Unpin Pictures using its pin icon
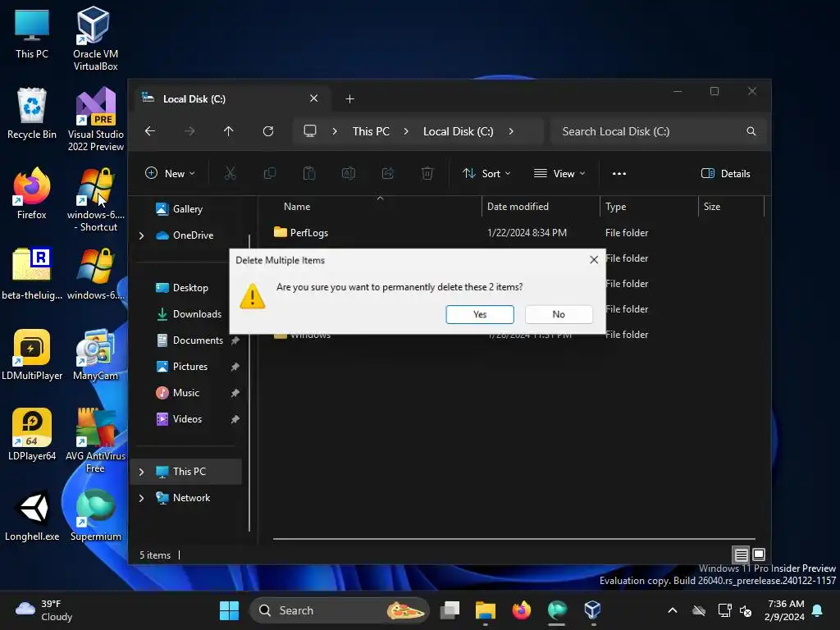This screenshot has width=840, height=630. [235, 367]
